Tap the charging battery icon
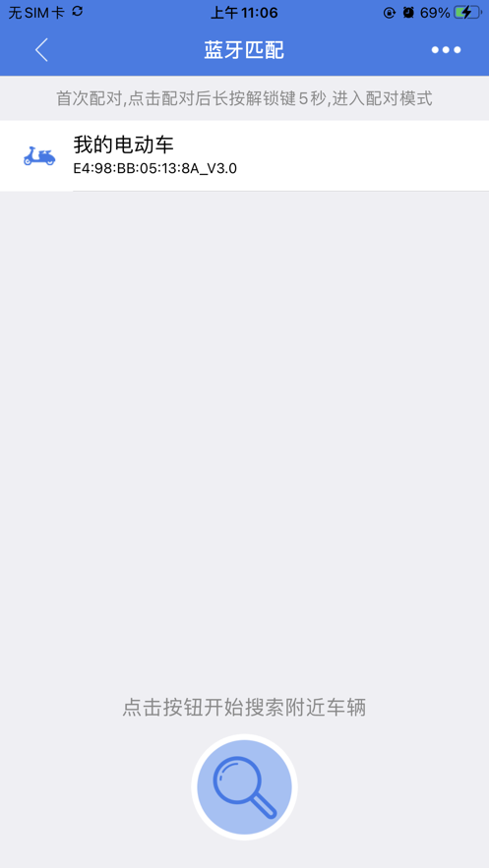The image size is (489, 868). [468, 12]
